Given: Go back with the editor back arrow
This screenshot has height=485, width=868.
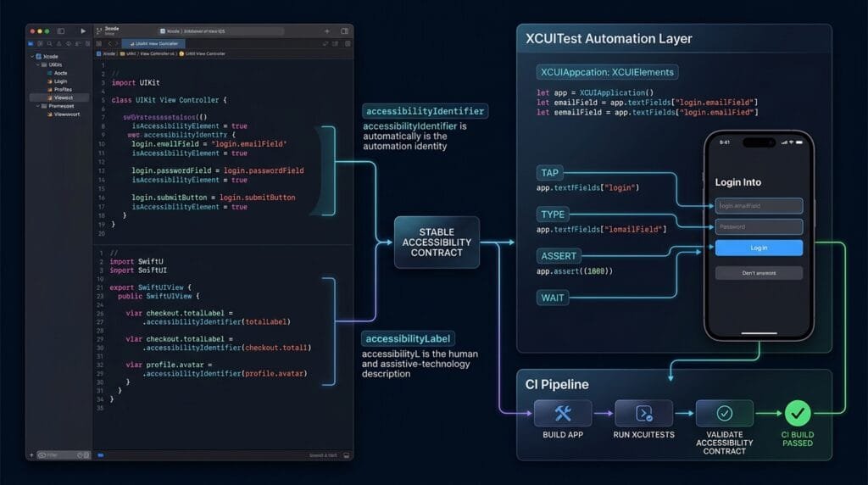Looking at the screenshot, I should (109, 43).
